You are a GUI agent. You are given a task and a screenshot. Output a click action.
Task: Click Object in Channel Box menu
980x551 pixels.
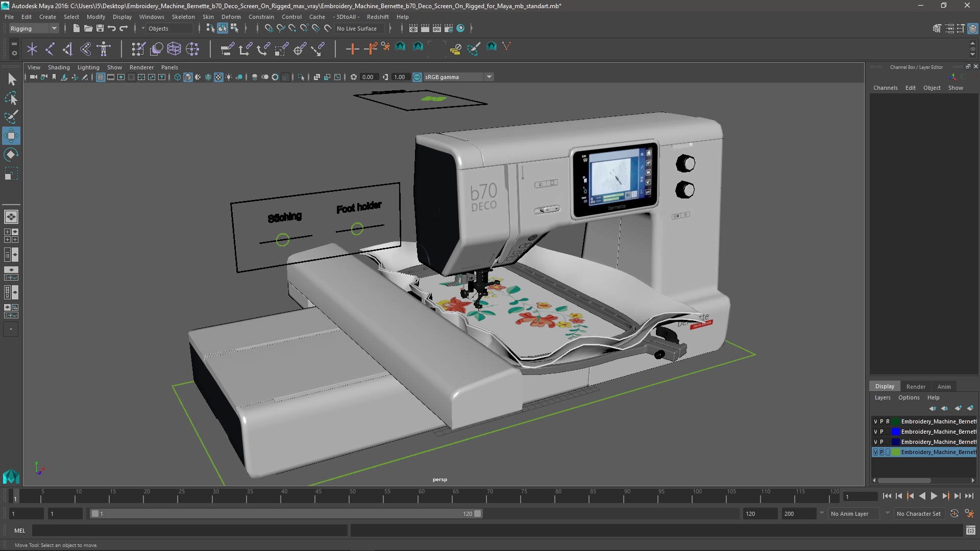pos(932,88)
